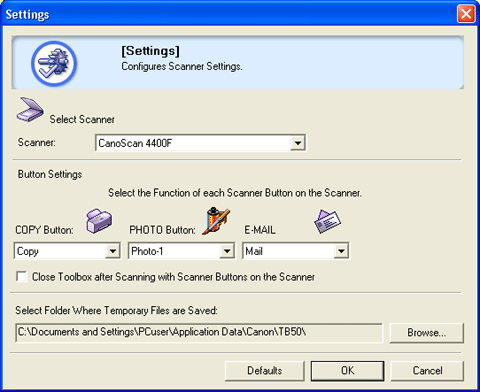Click the Browse... button
480x392 pixels.
(x=427, y=333)
